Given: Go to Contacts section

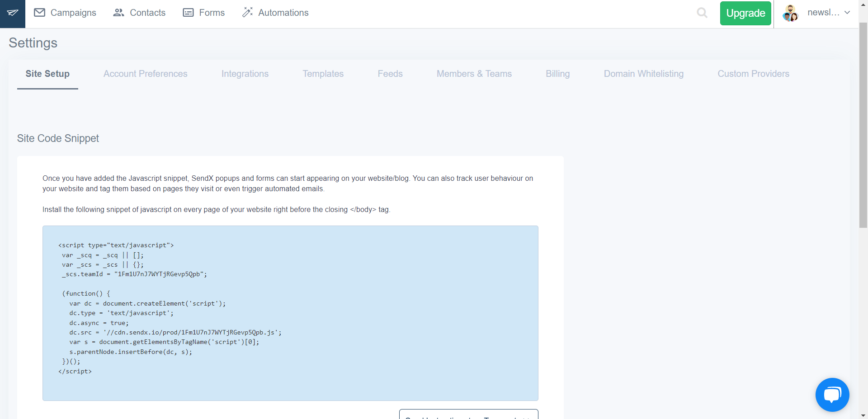Looking at the screenshot, I should coord(139,13).
